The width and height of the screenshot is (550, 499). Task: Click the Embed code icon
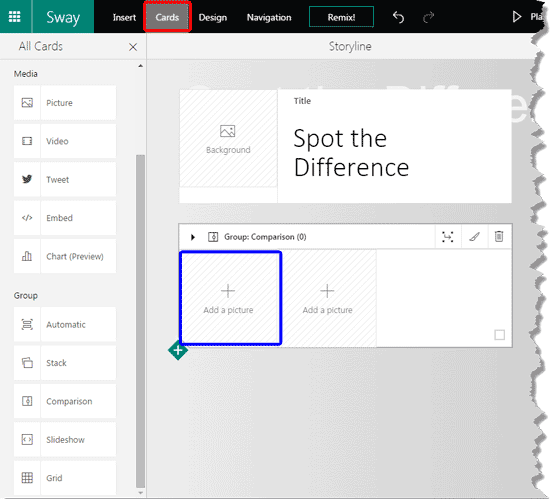coord(27,218)
